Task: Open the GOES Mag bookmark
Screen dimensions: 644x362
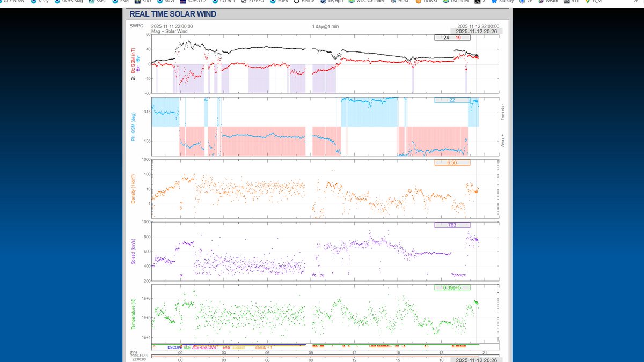Action: pyautogui.click(x=69, y=2)
